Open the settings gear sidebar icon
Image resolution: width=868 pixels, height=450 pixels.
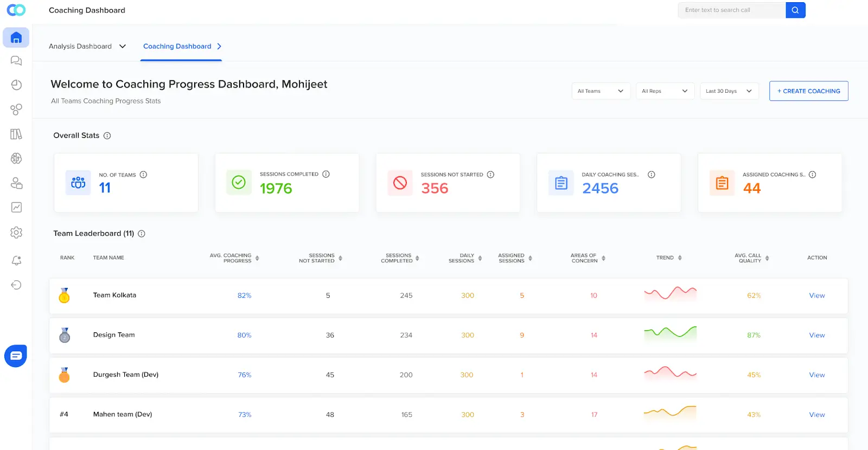pyautogui.click(x=16, y=233)
